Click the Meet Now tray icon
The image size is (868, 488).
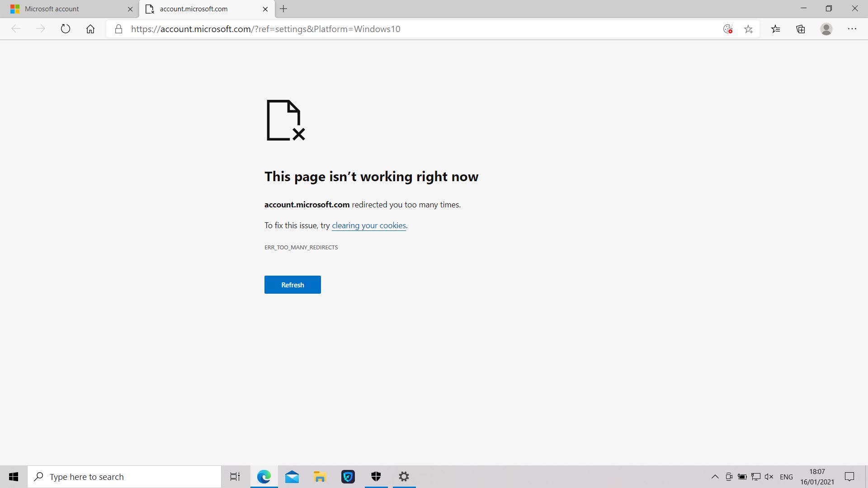729,477
